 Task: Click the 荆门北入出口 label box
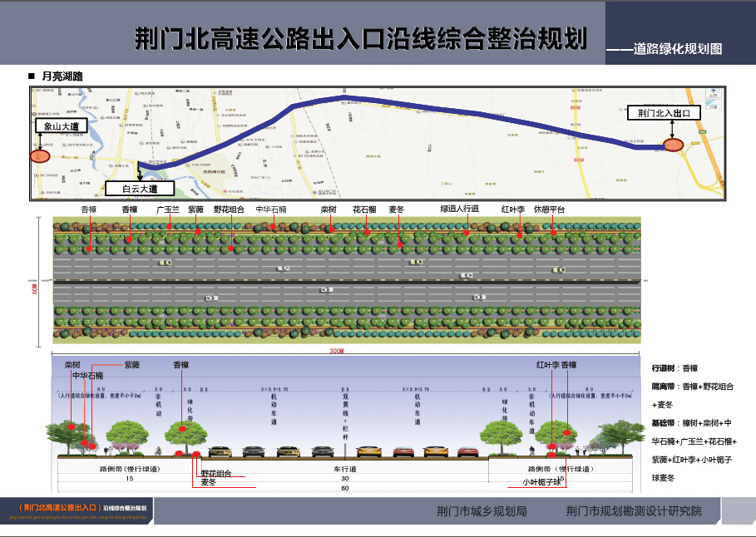point(664,112)
